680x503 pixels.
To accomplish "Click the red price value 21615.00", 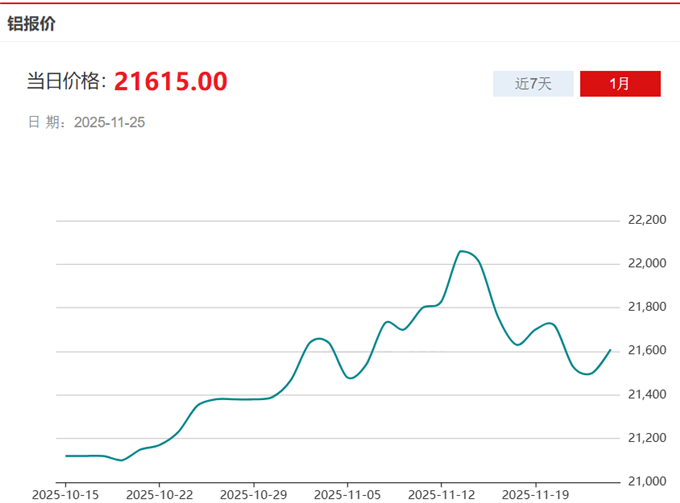I will (170, 82).
